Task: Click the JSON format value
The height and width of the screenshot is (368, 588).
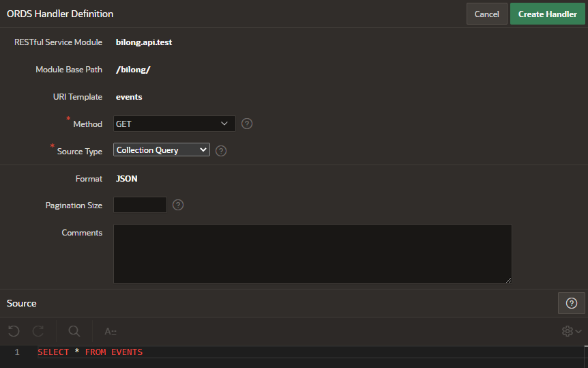Action: (127, 178)
